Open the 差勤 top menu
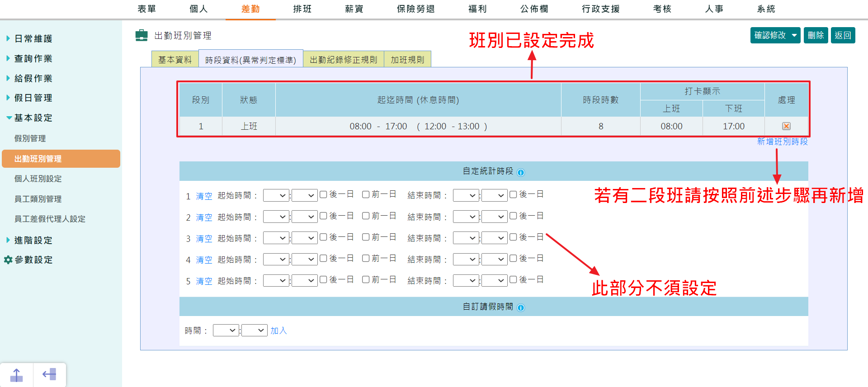 pyautogui.click(x=250, y=9)
